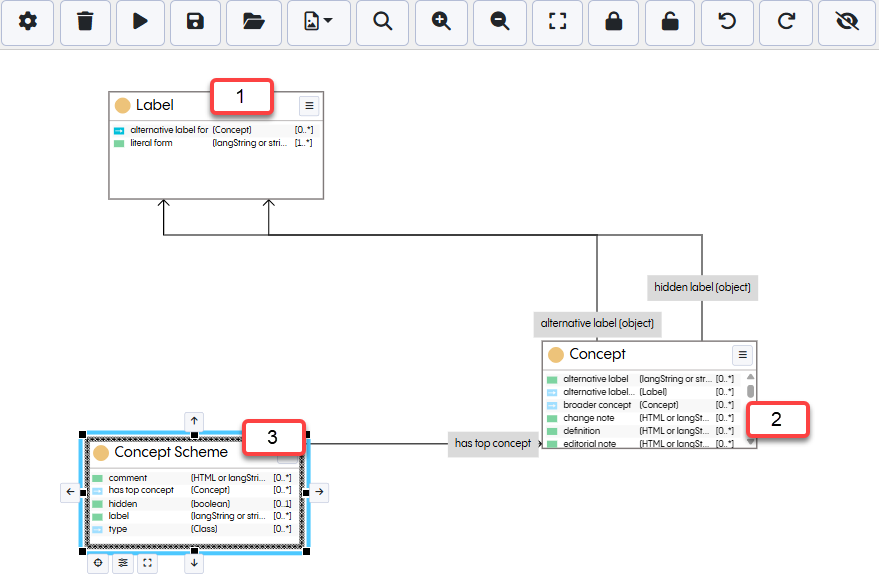Screen dimensions: 879x587
Task: Expand the export image dropdown
Action: (318, 22)
